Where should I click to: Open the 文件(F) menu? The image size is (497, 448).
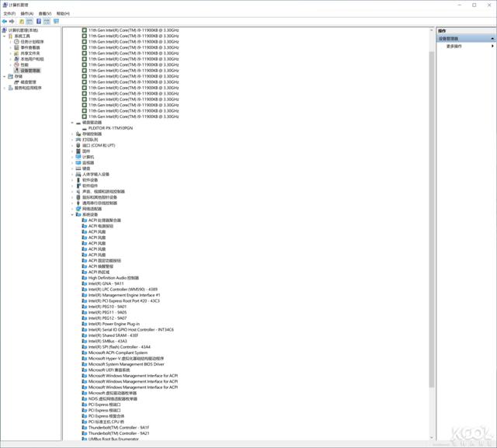point(9,13)
